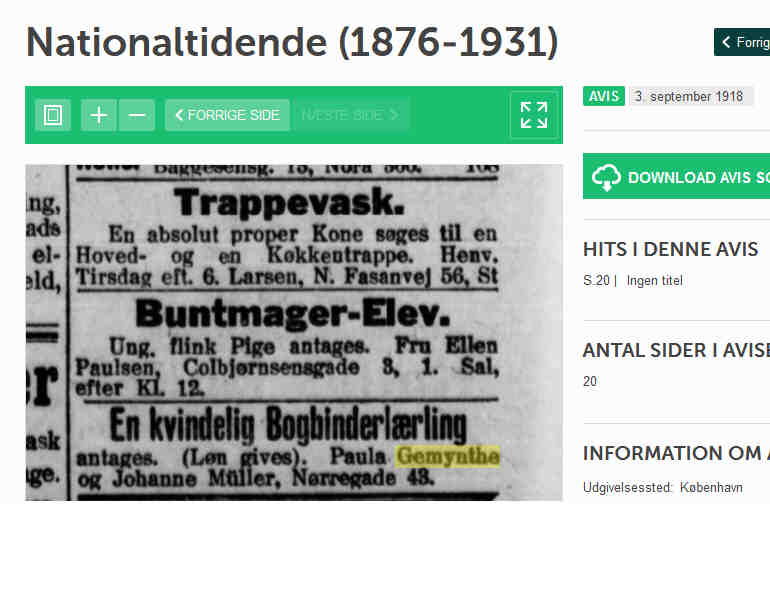Click the DOWNLOAD AVIS button
Image resolution: width=770 pixels, height=610 pixels.
[x=678, y=176]
